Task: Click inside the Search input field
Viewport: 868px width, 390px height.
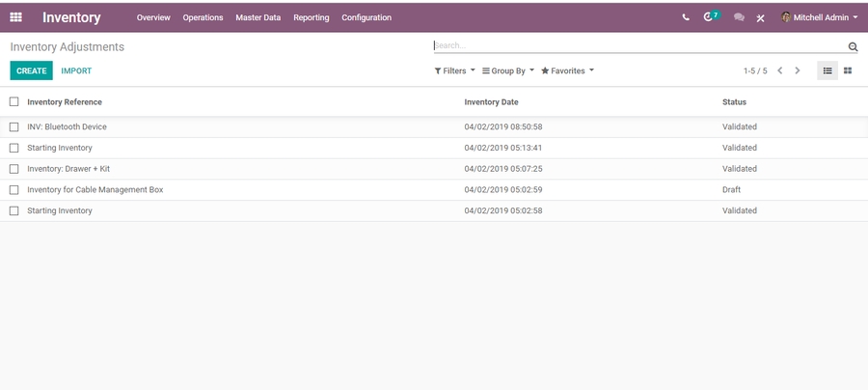Action: (637, 45)
